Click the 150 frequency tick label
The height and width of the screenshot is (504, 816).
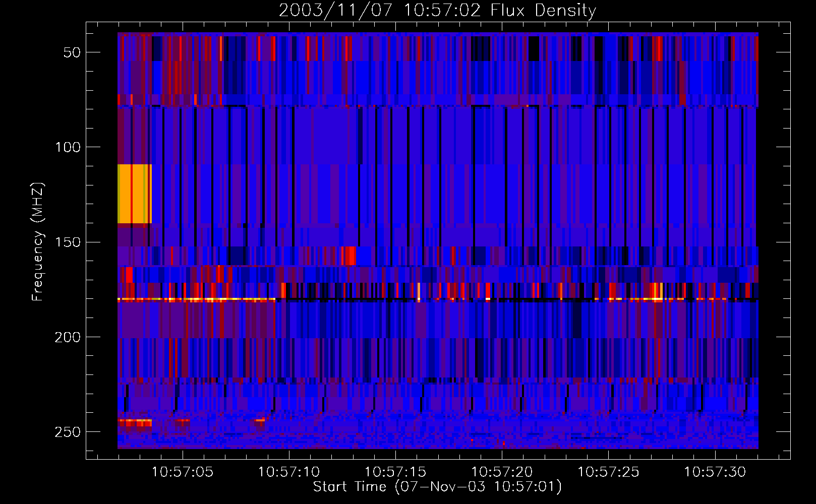(x=68, y=242)
